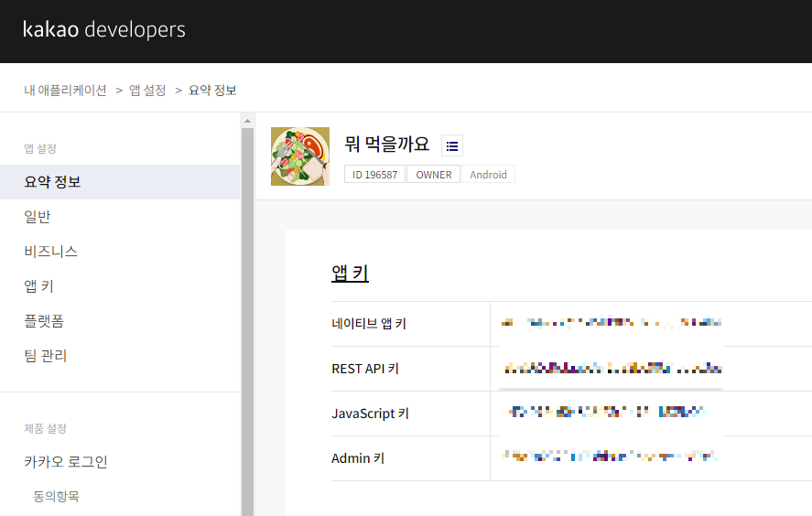Viewport: 812px width, 516px height.
Task: Click the 제품 설정 sidebar section header
Action: click(x=45, y=428)
